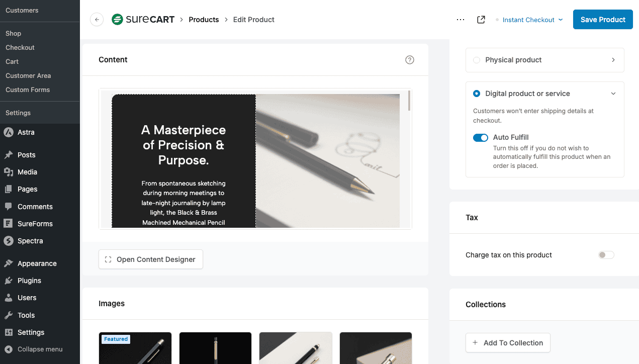Open the Content Designer
Image resolution: width=639 pixels, height=364 pixels.
150,259
